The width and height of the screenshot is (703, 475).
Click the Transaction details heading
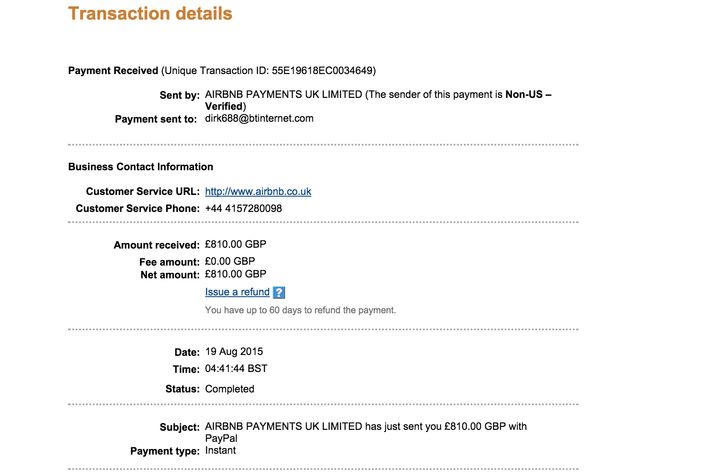(150, 13)
